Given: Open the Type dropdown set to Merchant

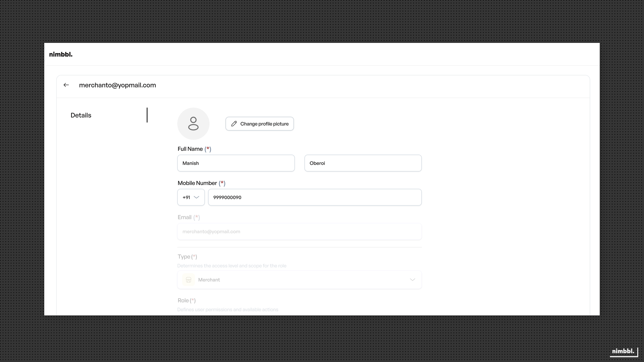Looking at the screenshot, I should 299,280.
